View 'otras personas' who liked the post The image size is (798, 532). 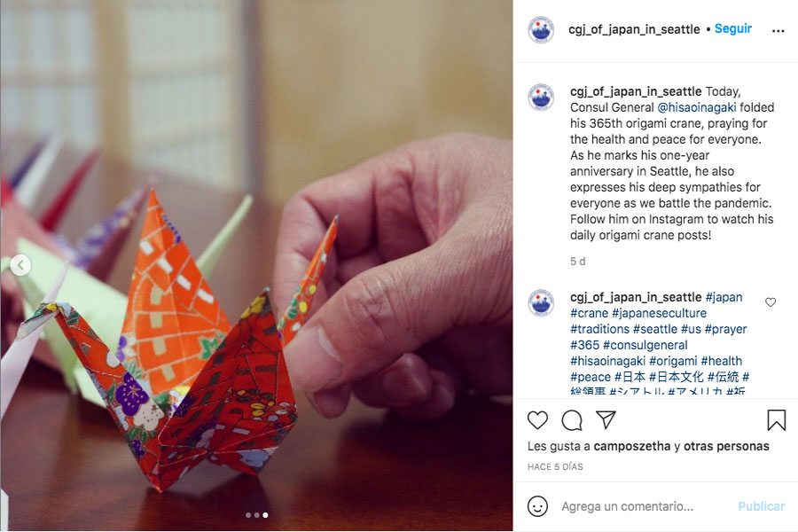pos(726,447)
